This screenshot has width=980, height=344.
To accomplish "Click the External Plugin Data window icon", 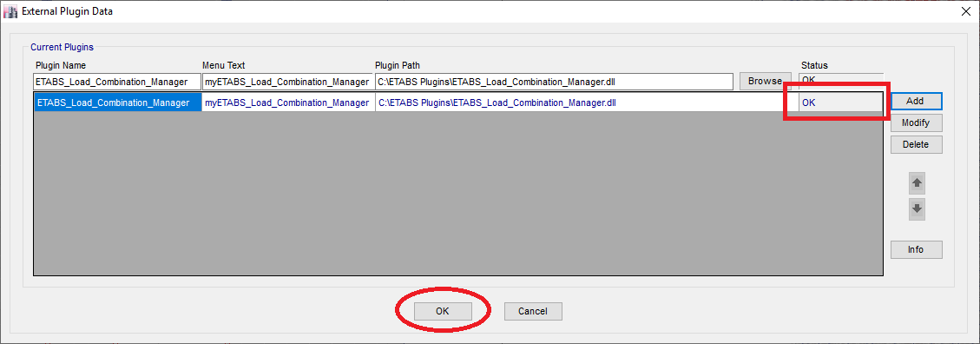I will pyautogui.click(x=10, y=10).
